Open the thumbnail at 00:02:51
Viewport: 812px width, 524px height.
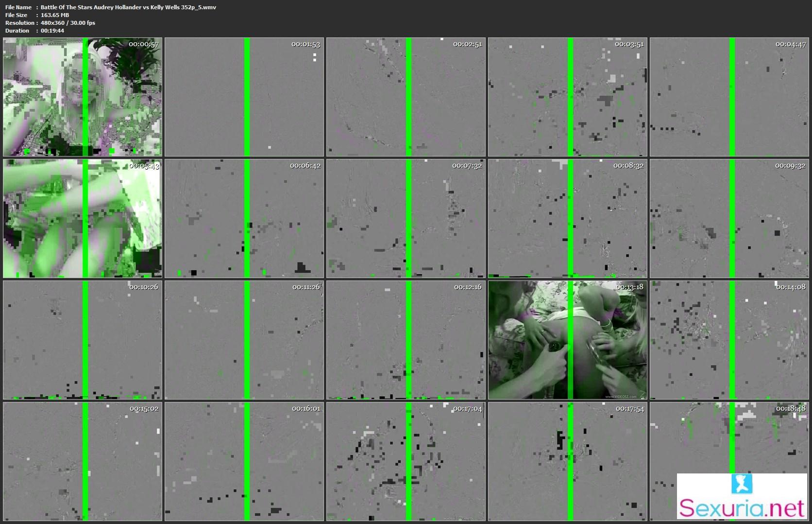[406, 97]
